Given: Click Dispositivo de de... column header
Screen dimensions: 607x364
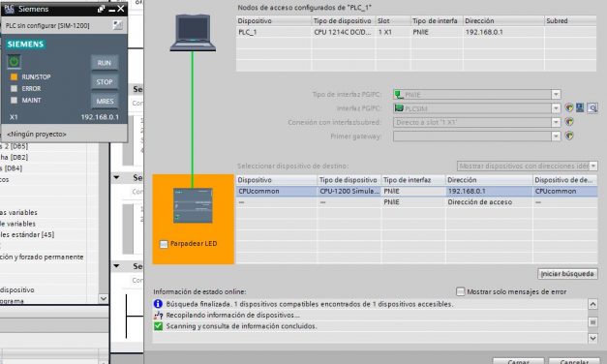Looking at the screenshot, I should 565,180.
